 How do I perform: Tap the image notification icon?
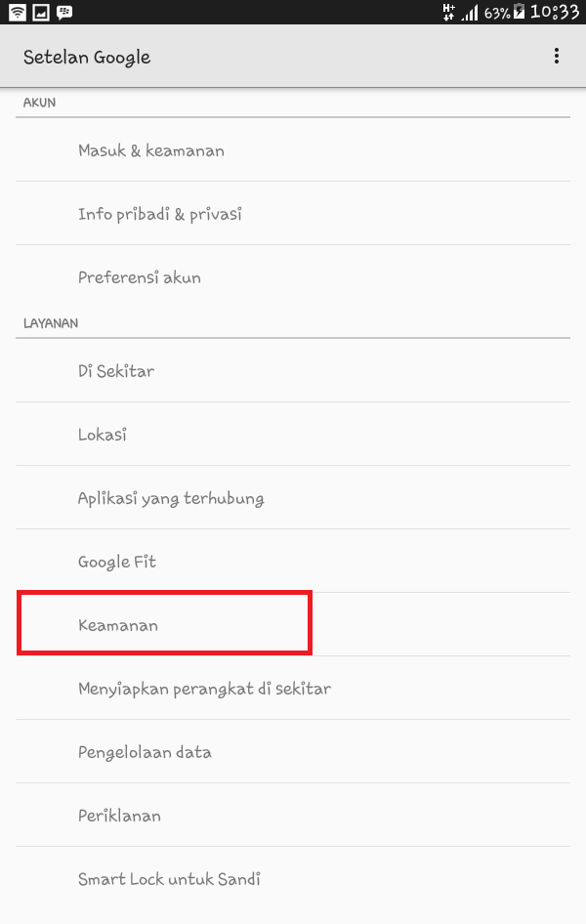(41, 13)
